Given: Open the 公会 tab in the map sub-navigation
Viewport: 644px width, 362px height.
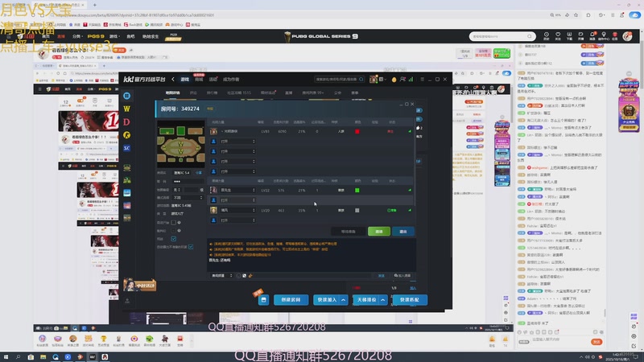Looking at the screenshot, I should pyautogui.click(x=337, y=93).
